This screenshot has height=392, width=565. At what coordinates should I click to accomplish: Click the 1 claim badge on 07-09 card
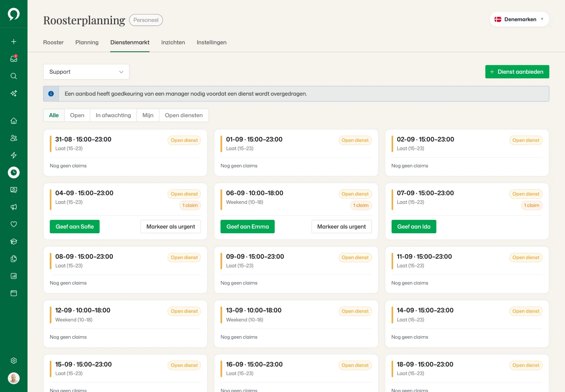tap(531, 205)
